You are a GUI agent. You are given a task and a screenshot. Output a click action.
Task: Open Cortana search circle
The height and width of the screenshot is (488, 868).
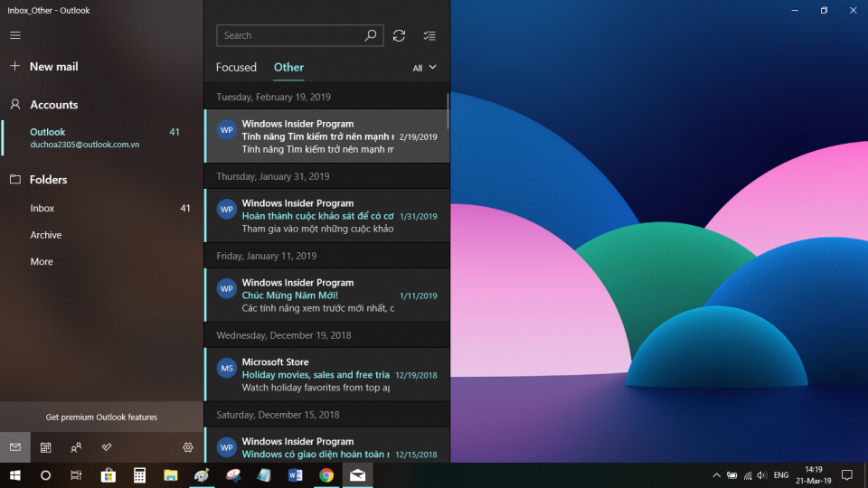pyautogui.click(x=45, y=475)
